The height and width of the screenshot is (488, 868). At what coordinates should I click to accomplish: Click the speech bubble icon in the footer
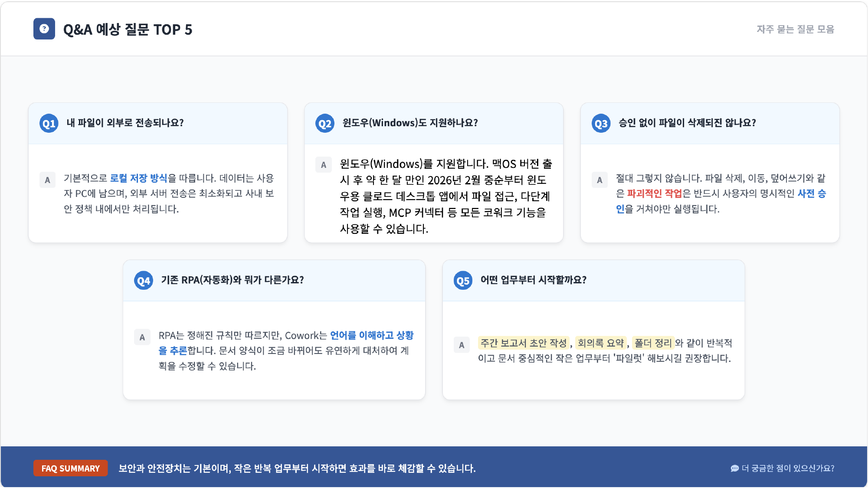[735, 468]
